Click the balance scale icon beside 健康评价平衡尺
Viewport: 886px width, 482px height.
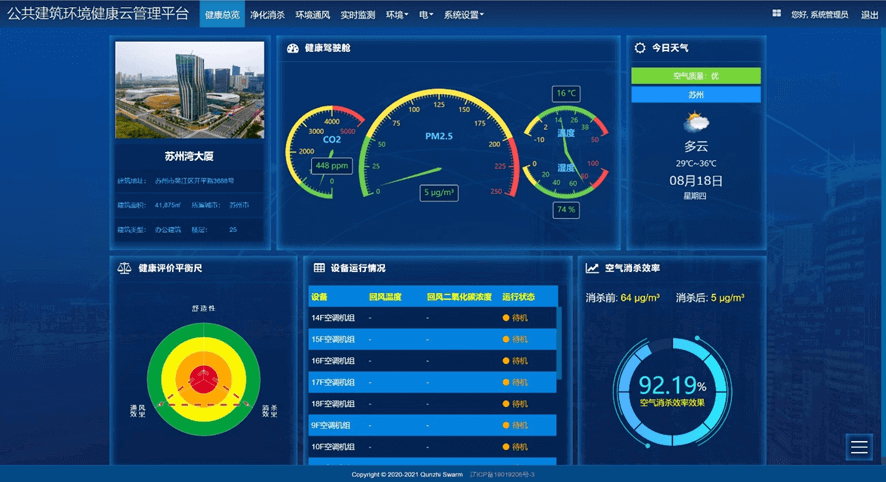click(x=125, y=268)
